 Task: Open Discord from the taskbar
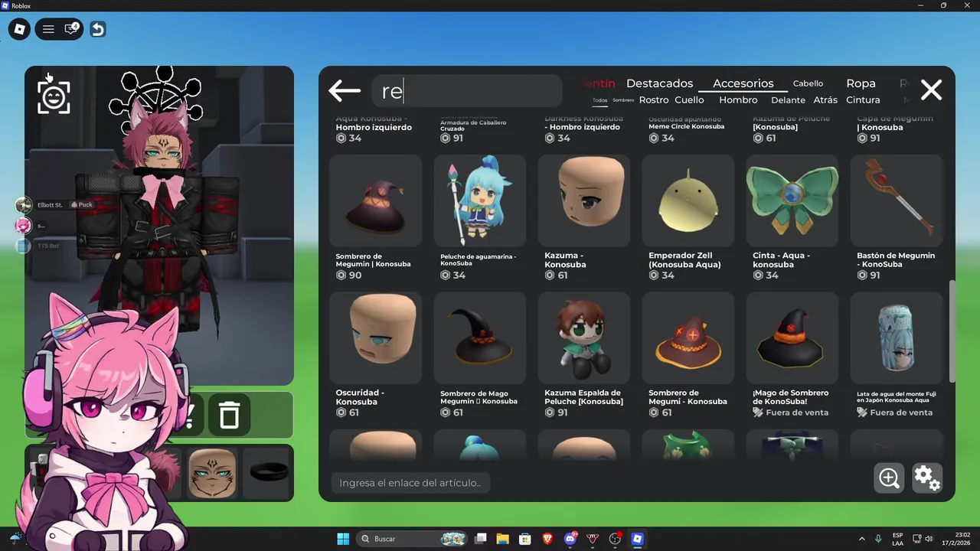(x=570, y=539)
